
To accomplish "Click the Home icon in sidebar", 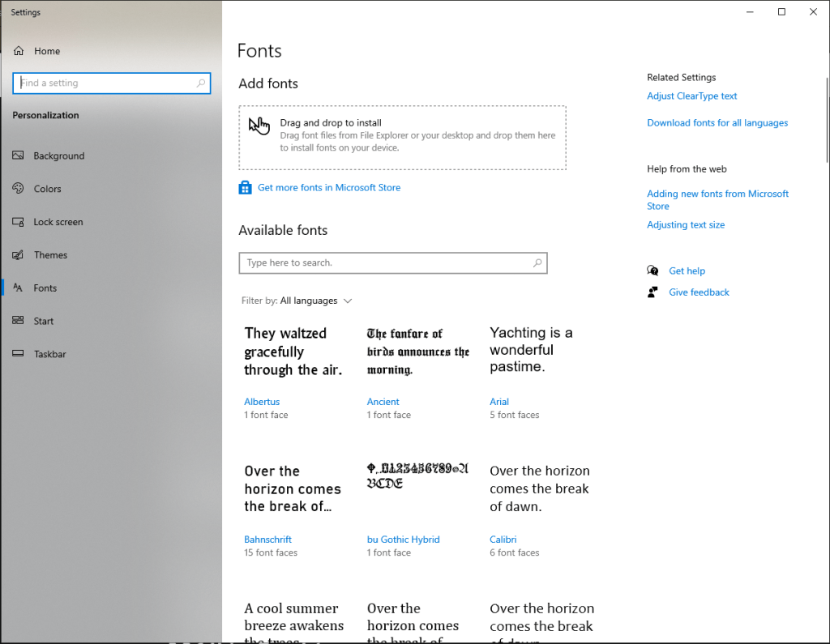I will [x=19, y=51].
